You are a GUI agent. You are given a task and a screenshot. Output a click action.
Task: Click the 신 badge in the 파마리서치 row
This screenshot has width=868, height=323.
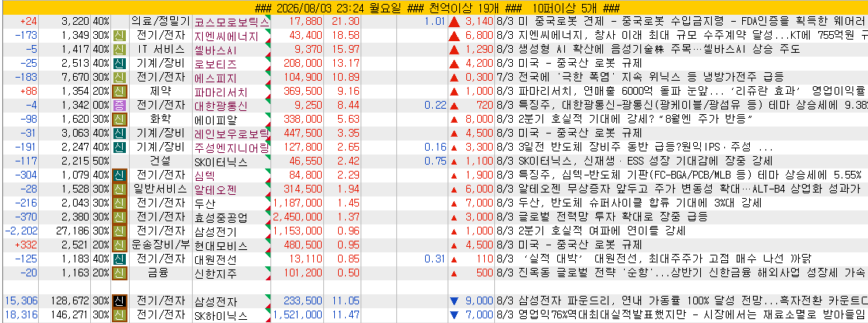119,92
